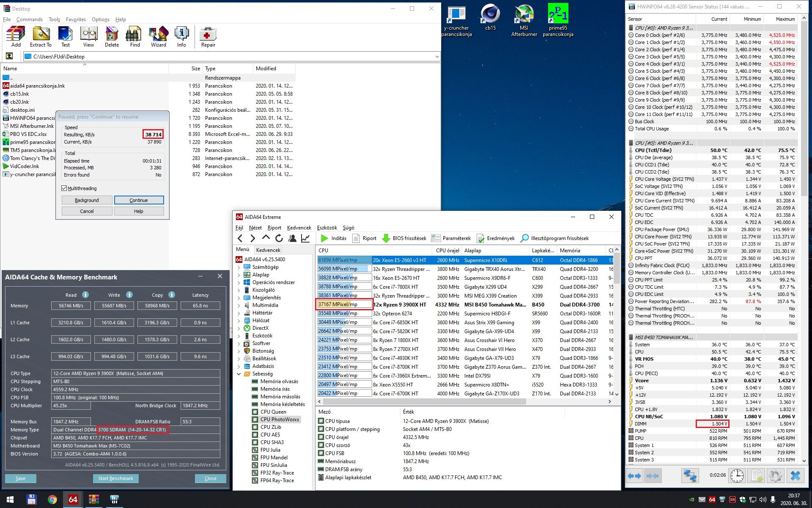Click the Background button in benchmark dialog
This screenshot has width=812, height=508.
point(87,200)
